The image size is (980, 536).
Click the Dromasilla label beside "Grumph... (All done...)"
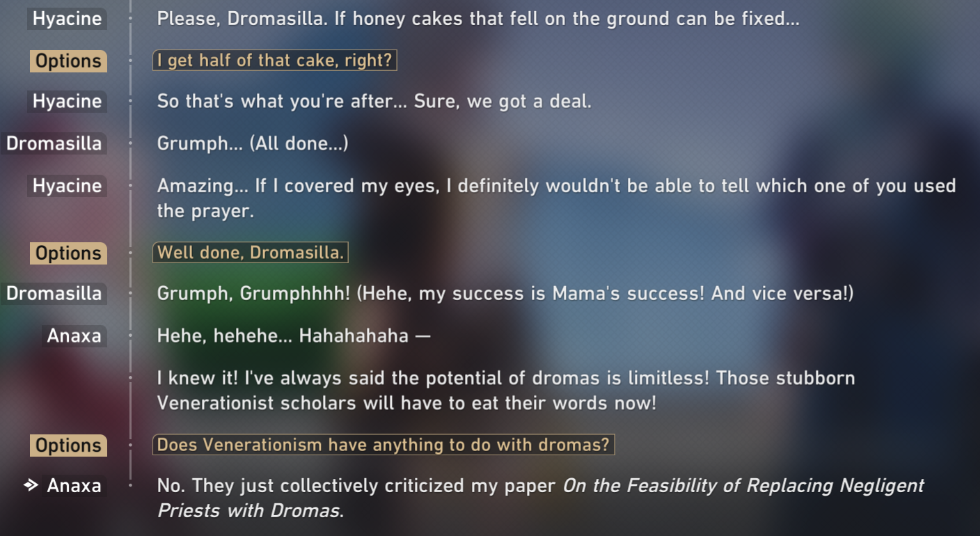(54, 144)
